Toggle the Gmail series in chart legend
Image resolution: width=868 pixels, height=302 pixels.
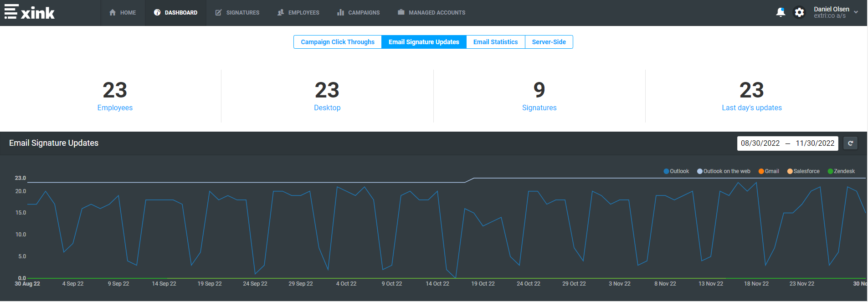coord(769,171)
